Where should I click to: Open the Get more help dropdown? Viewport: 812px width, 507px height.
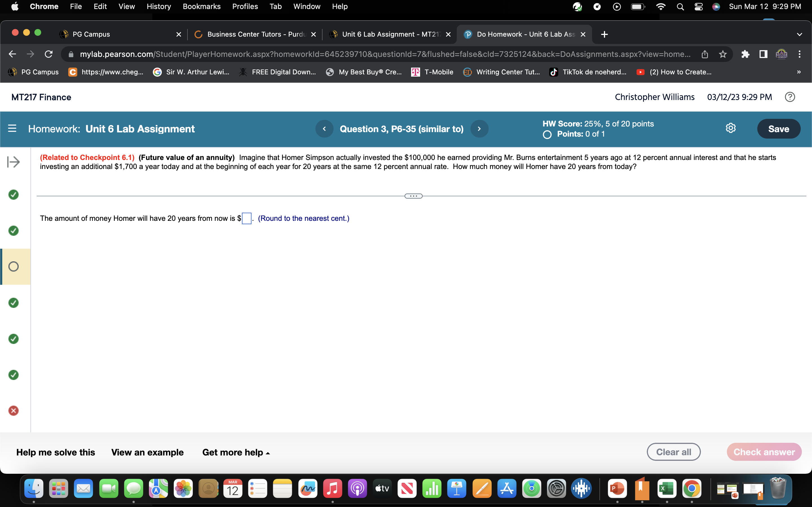point(236,452)
